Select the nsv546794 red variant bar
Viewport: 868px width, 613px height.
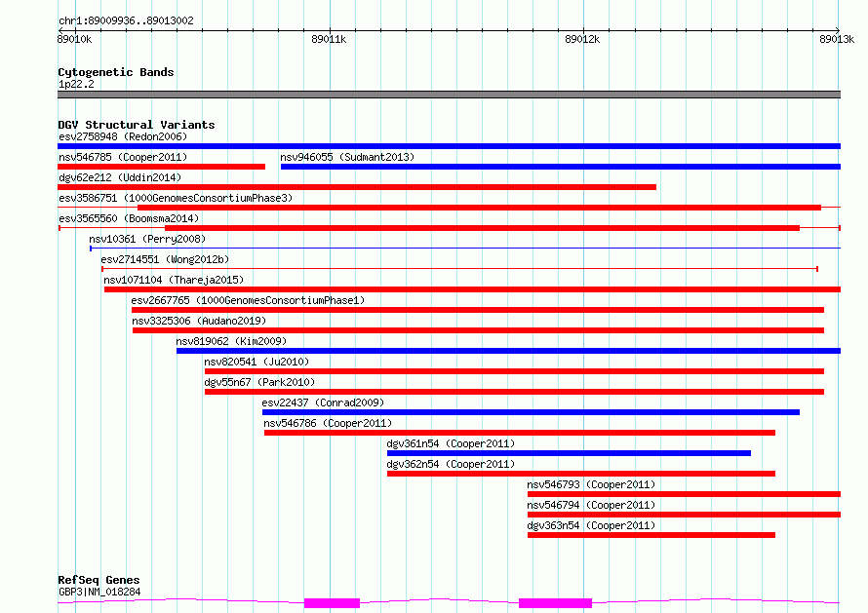point(685,515)
